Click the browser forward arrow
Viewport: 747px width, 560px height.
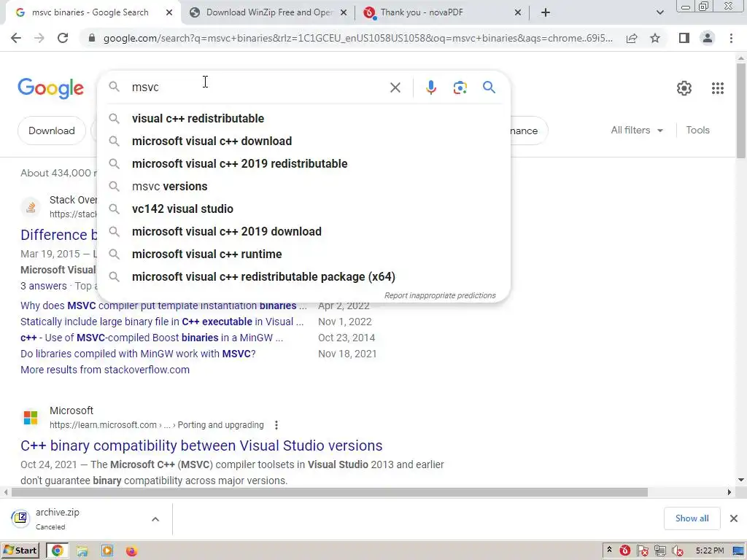pos(39,38)
